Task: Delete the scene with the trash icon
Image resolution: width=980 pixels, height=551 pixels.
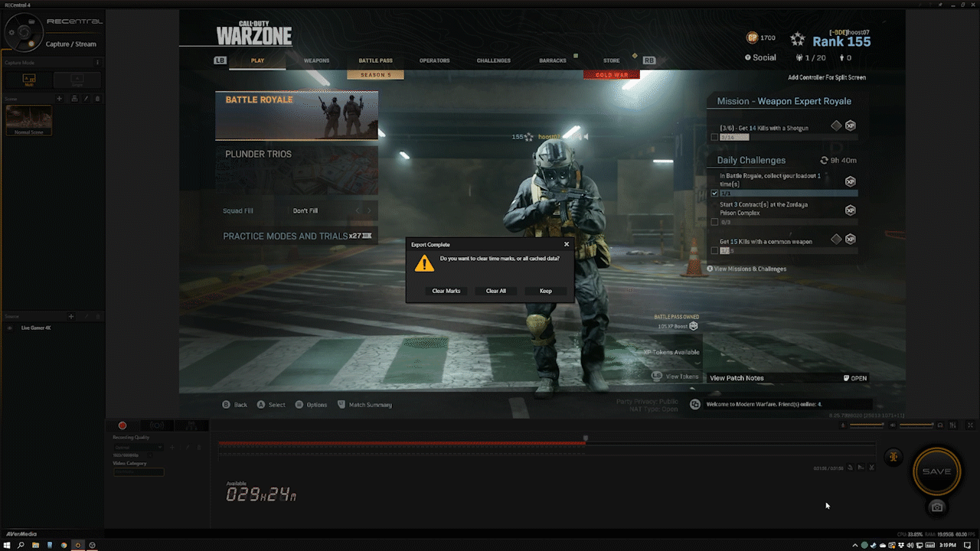Action: 97,99
